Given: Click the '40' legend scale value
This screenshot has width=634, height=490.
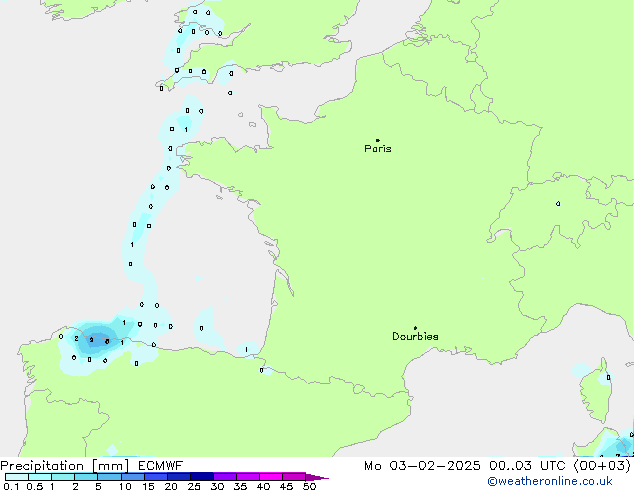Looking at the screenshot, I should (263, 486).
